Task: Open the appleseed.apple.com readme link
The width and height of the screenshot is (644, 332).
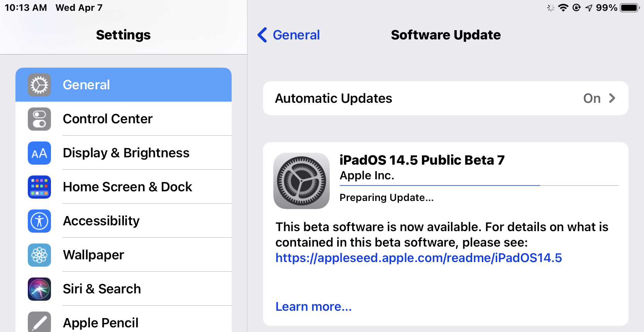Action: 419,258
